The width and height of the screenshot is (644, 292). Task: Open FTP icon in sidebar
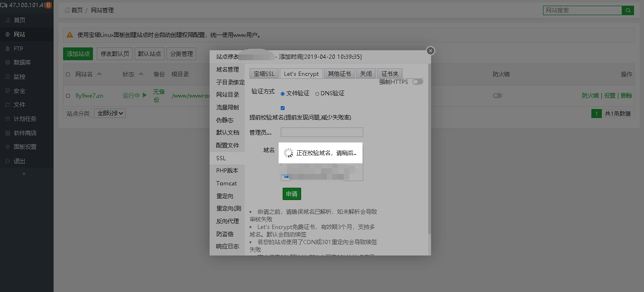click(x=8, y=49)
